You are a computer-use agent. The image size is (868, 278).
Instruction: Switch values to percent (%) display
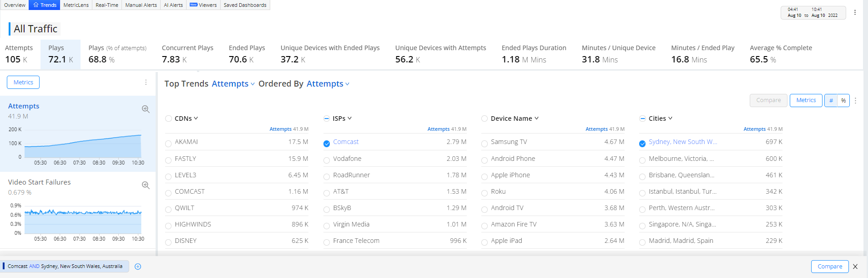[843, 101]
